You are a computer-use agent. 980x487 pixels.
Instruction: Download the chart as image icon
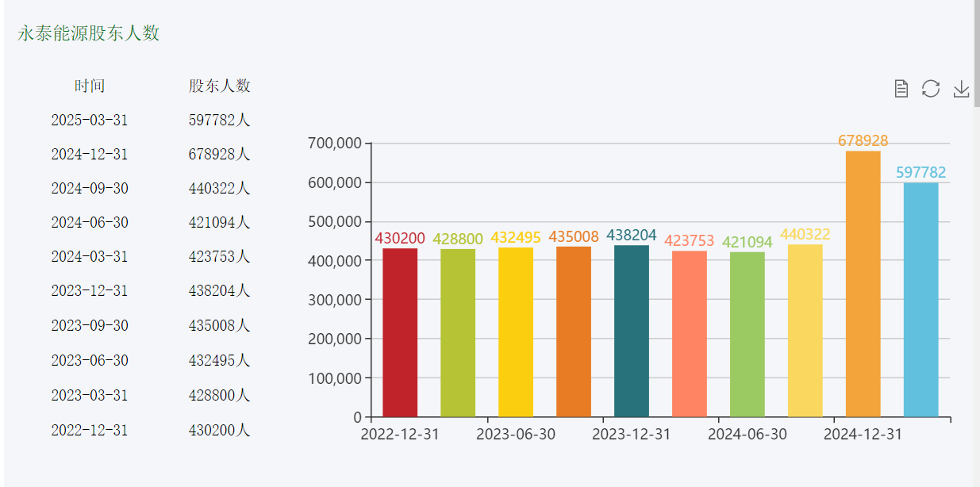pyautogui.click(x=961, y=88)
